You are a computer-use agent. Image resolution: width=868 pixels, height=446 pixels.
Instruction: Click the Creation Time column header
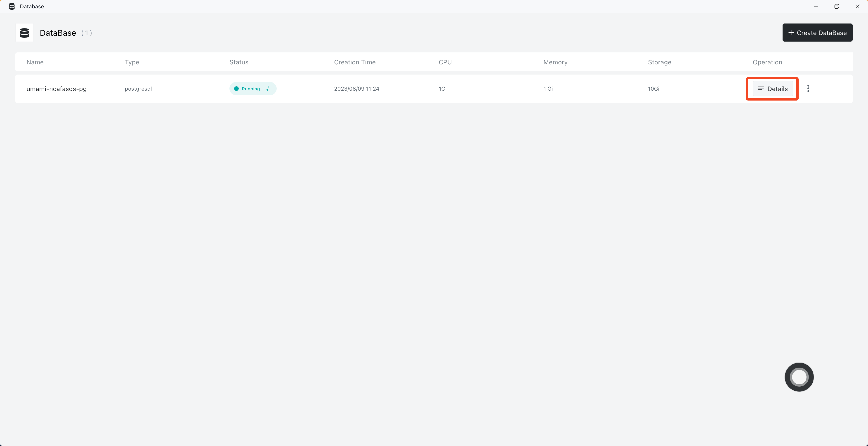(355, 62)
